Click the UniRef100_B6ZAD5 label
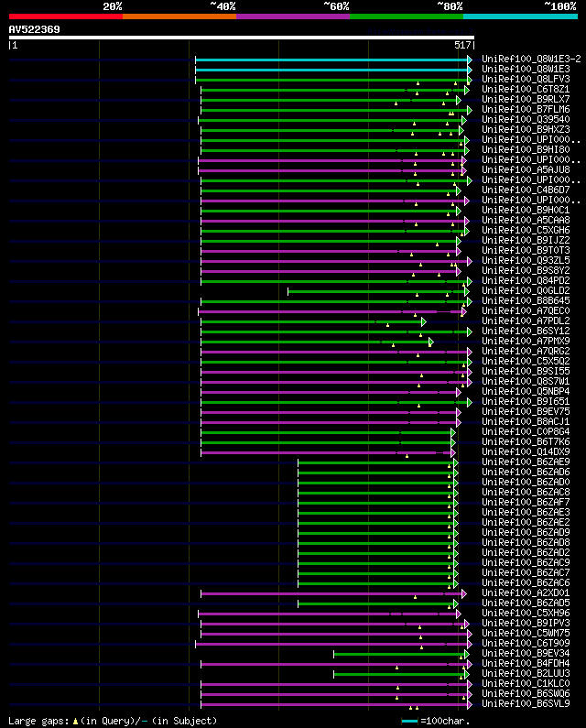The image size is (586, 728). [526, 603]
